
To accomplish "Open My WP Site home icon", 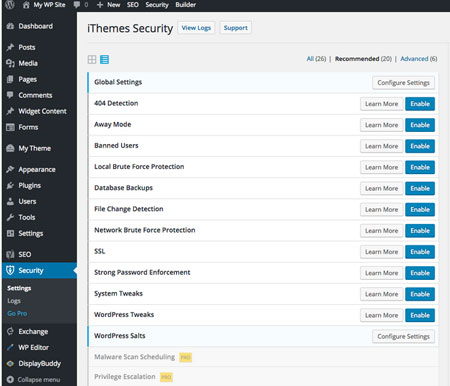I will click(x=26, y=5).
